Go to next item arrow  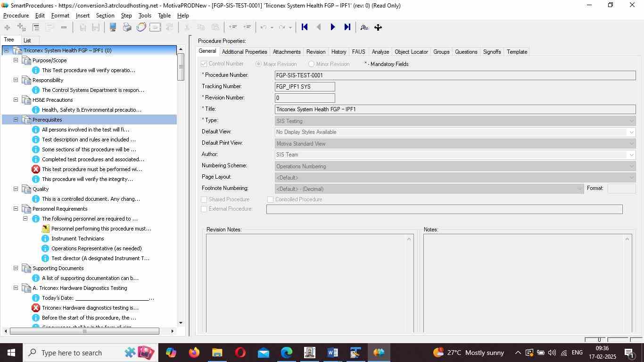[333, 27]
